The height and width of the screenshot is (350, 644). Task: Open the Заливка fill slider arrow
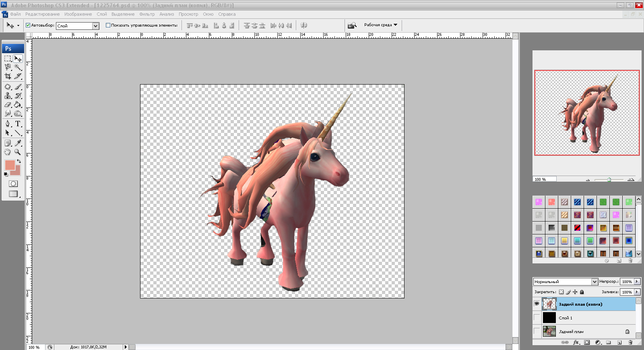pyautogui.click(x=637, y=292)
